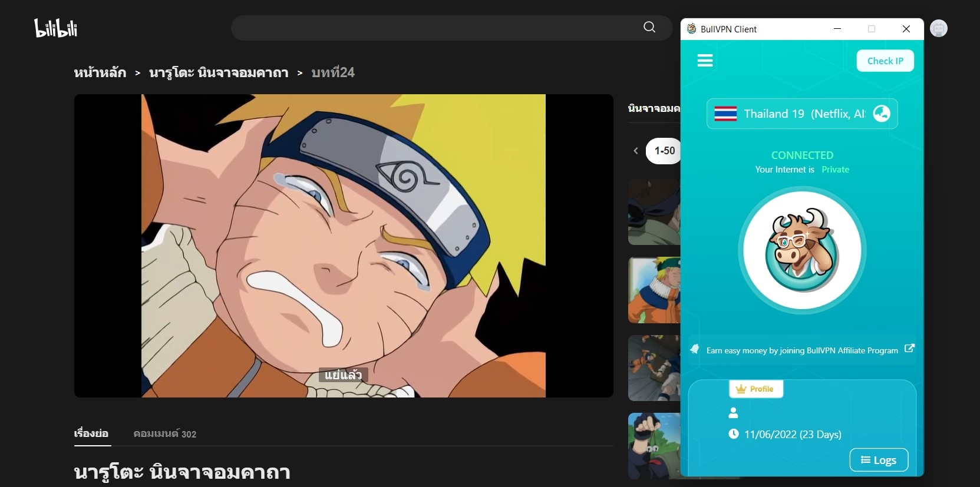Toggle VPN connection with bull mascot button

801,251
